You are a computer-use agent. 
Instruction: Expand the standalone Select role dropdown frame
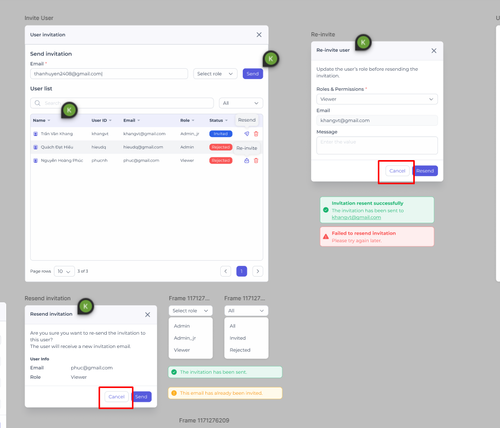point(190,311)
